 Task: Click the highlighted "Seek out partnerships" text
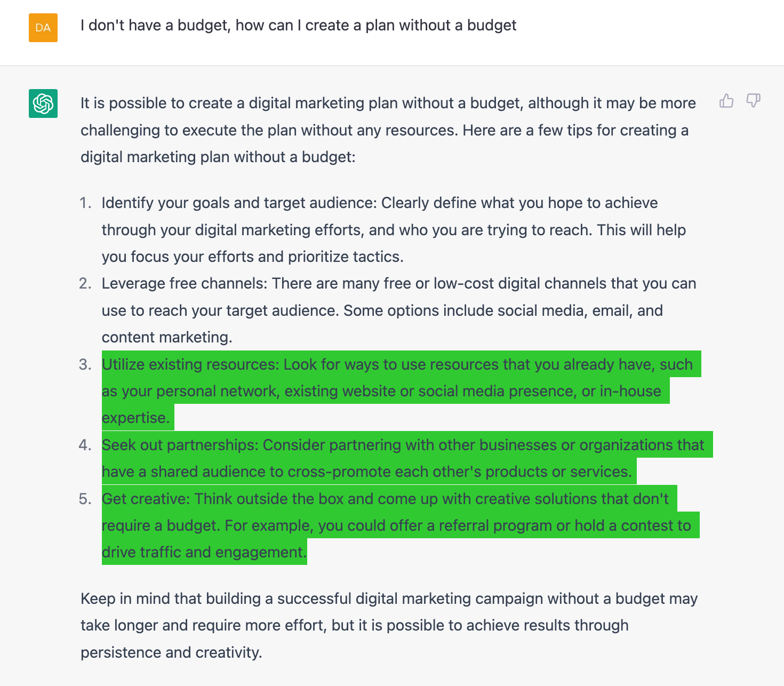point(181,445)
